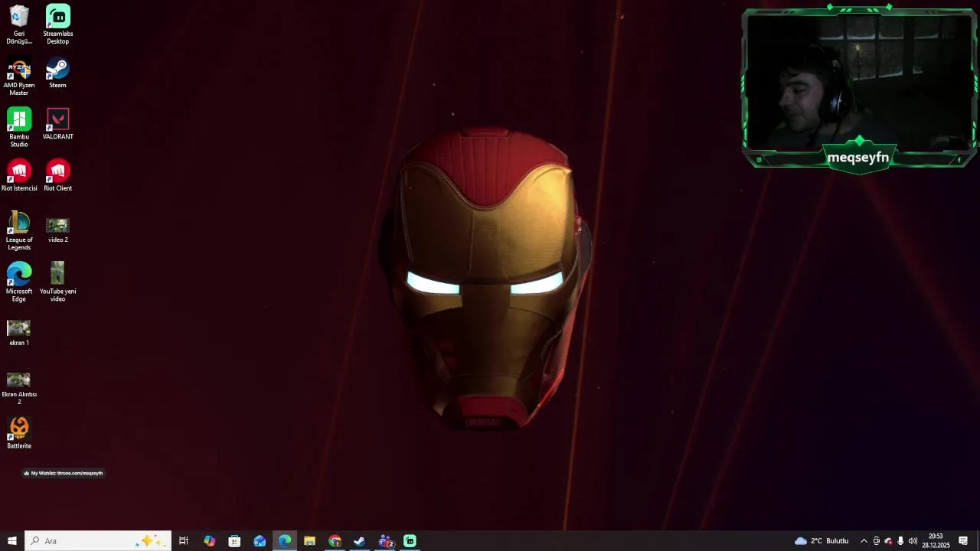Select the 'ekran 1' image file

pos(19,333)
